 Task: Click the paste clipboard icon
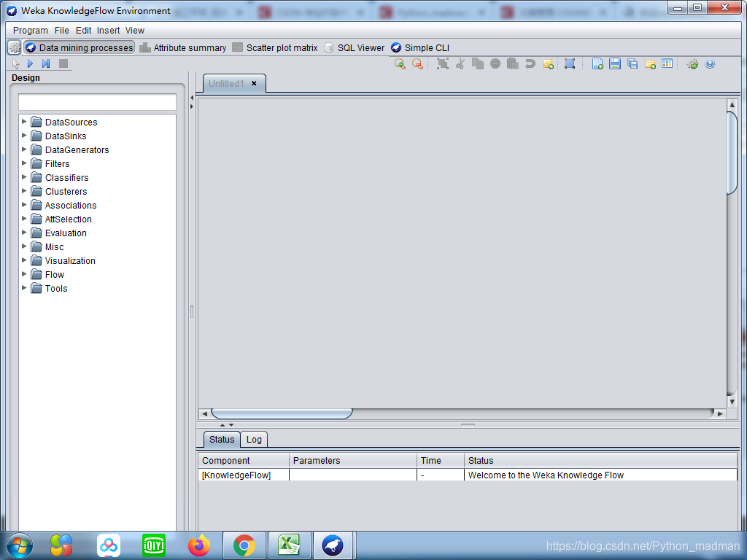[x=513, y=64]
